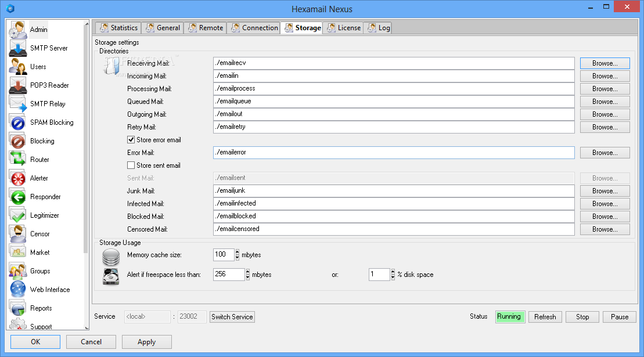Browse for the Censored Mail directory
Screen dimensions: 644x357
605,229
